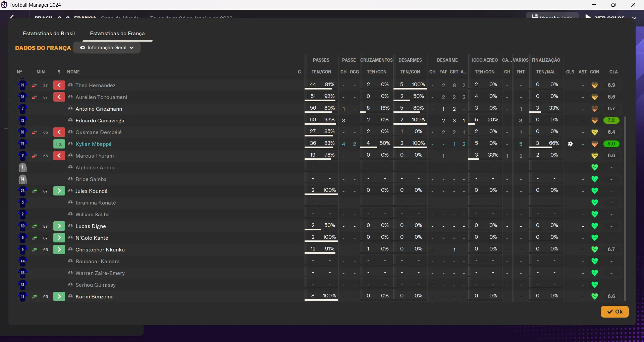Click Jules Koundé's substituted-on green arrow icon
644x342 pixels.
click(59, 191)
